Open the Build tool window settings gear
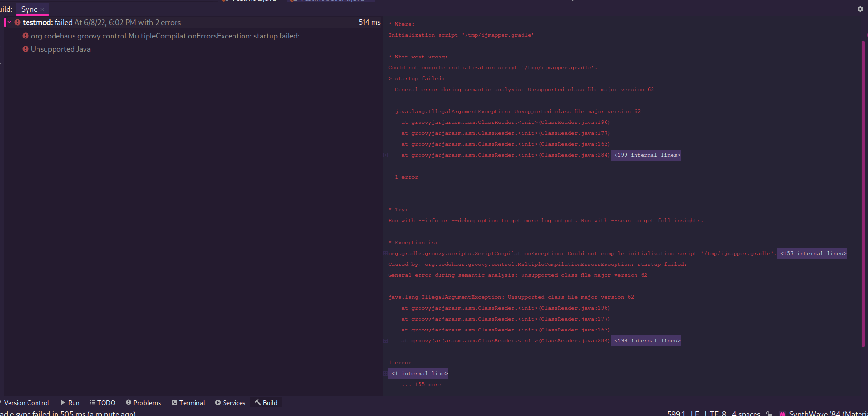868x416 pixels. click(860, 9)
